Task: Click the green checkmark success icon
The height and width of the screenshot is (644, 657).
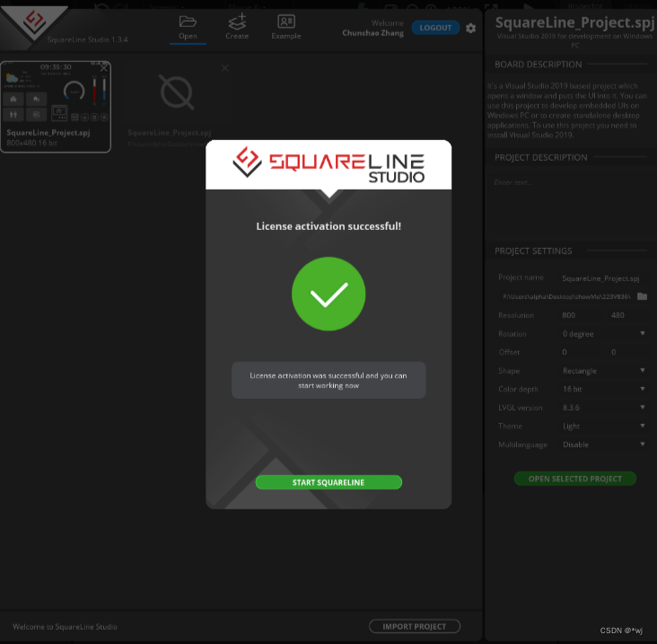Action: tap(328, 294)
